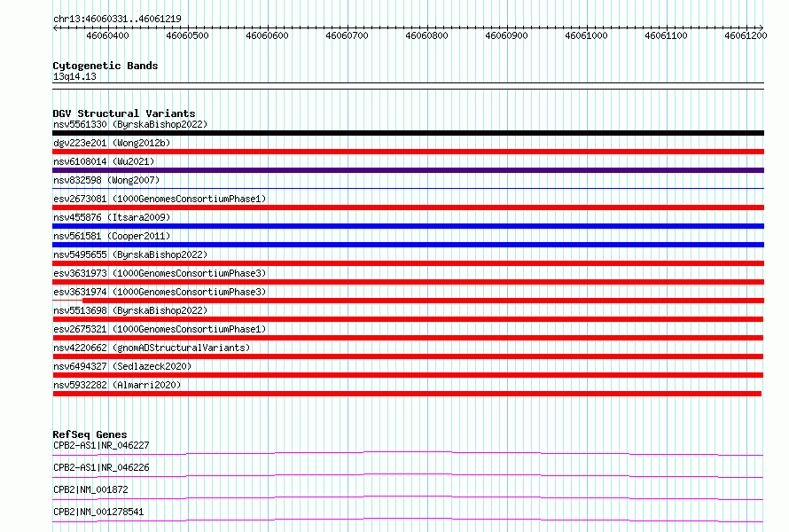Image resolution: width=789 pixels, height=532 pixels.
Task: Select the RefSeq Genes track title
Action: pyautogui.click(x=90, y=434)
